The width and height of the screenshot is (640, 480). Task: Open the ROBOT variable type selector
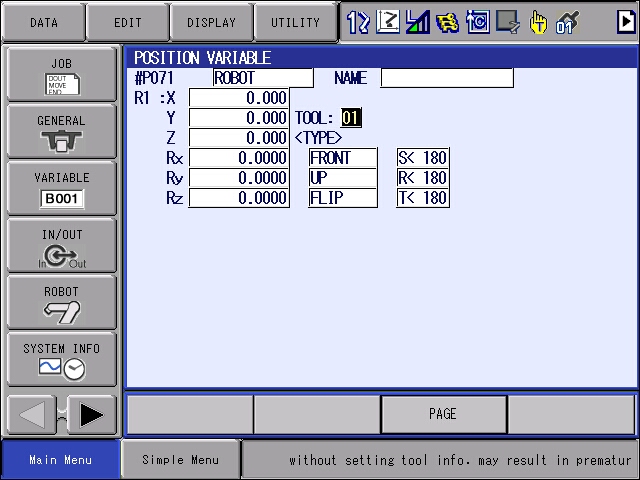(x=263, y=78)
